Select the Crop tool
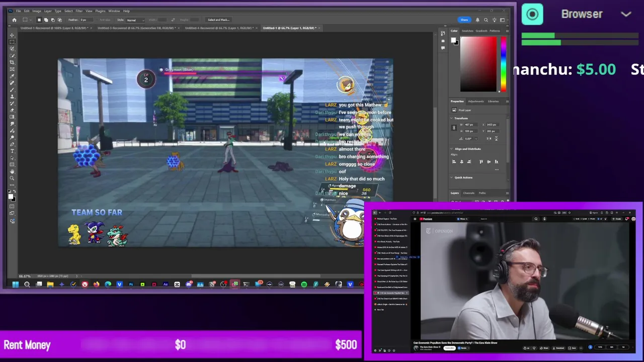 [x=12, y=62]
